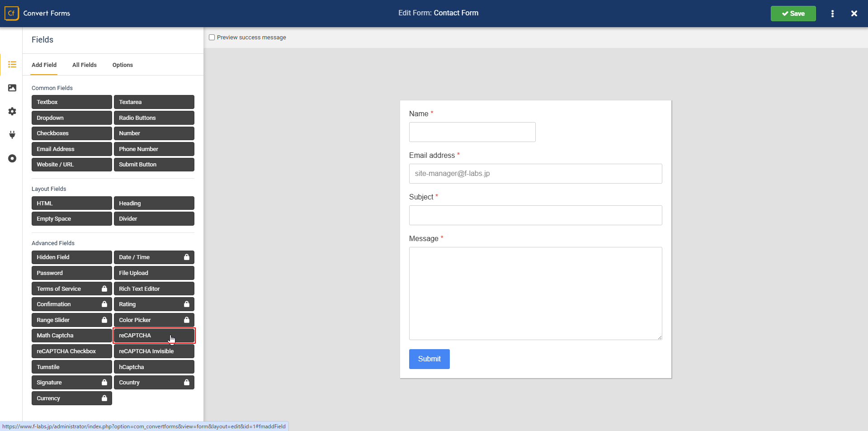
Task: Click the Convert Forms logo icon
Action: (11, 13)
